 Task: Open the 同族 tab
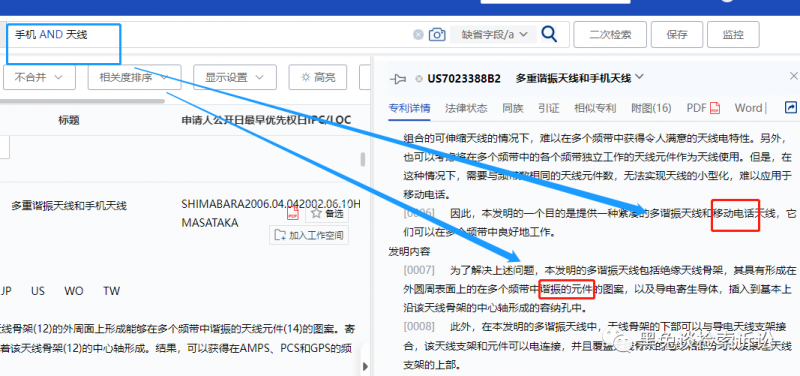(x=513, y=108)
